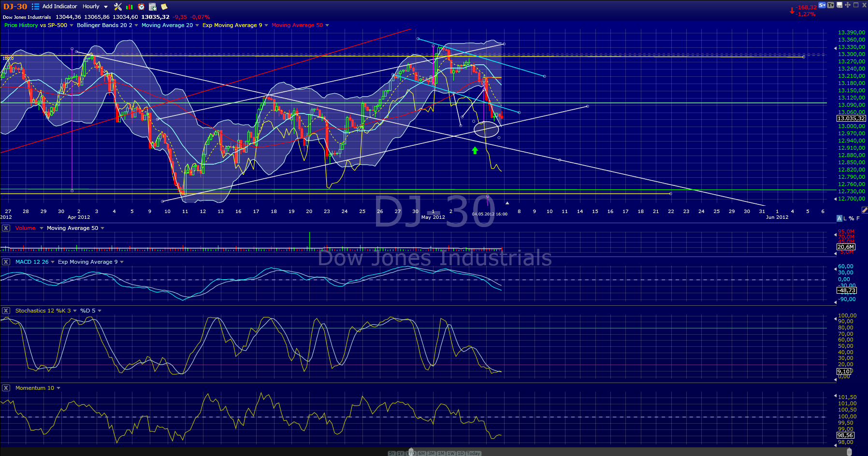Remove the Stochastics panel with its X box

6,311
